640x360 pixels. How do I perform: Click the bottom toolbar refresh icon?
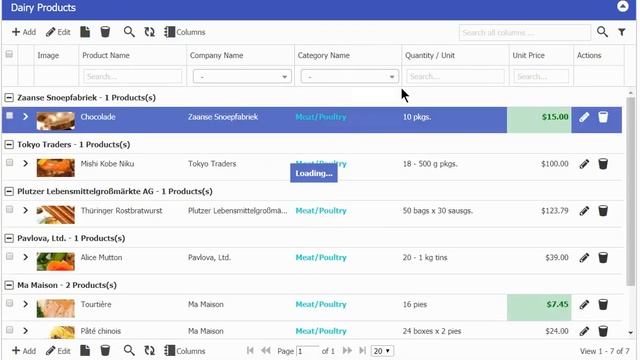(x=149, y=351)
